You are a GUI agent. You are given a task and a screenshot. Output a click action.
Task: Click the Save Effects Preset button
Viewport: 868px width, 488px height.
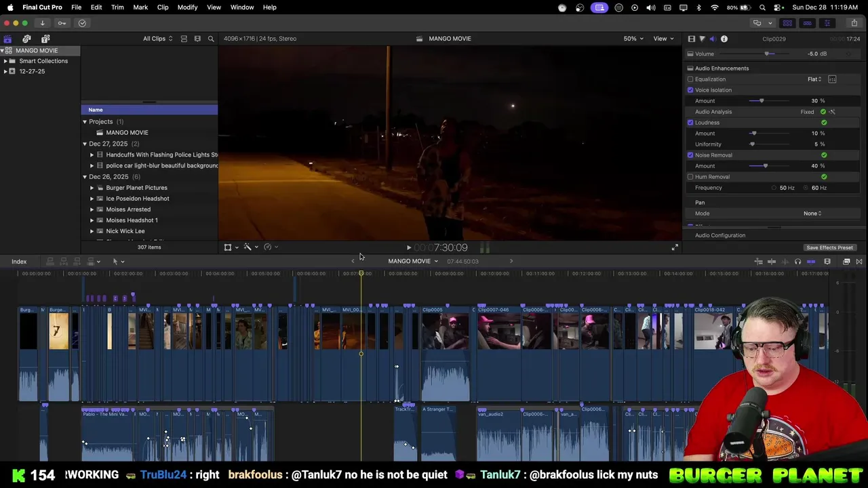[x=829, y=247]
